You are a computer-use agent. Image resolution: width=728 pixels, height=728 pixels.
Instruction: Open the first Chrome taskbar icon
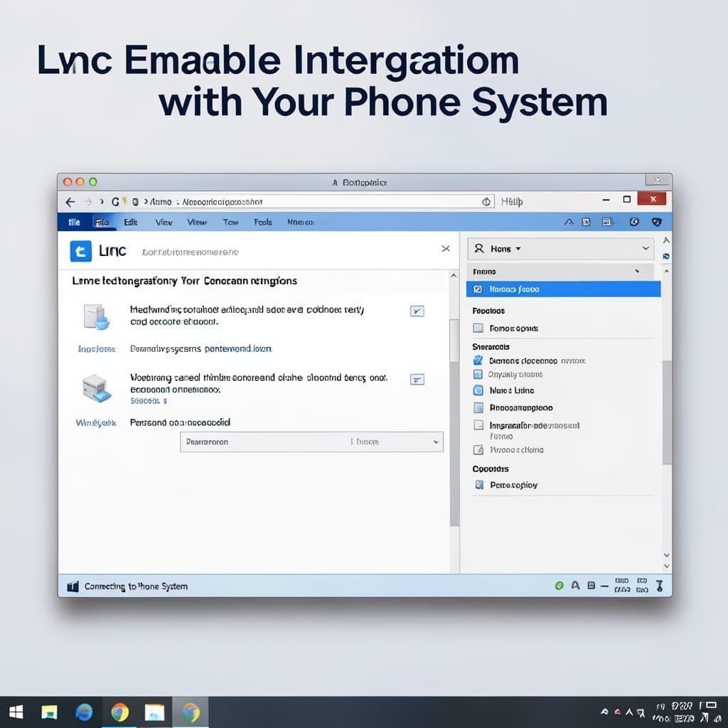tap(119, 712)
